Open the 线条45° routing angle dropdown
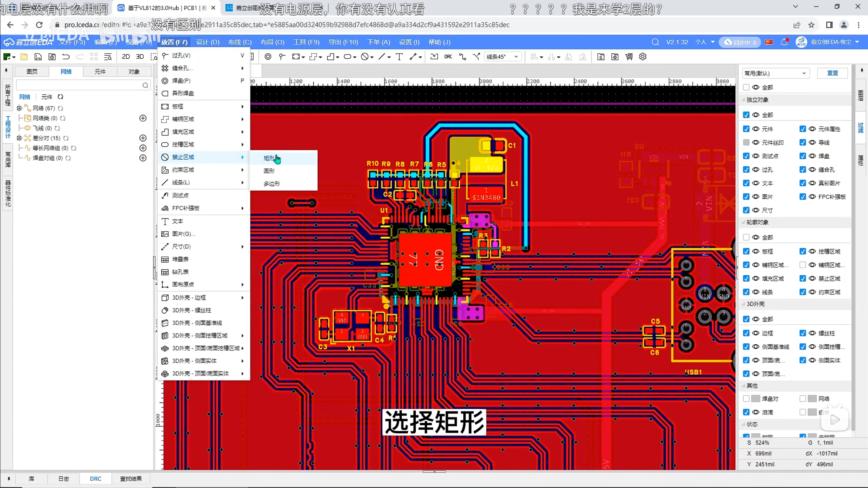 click(x=502, y=57)
